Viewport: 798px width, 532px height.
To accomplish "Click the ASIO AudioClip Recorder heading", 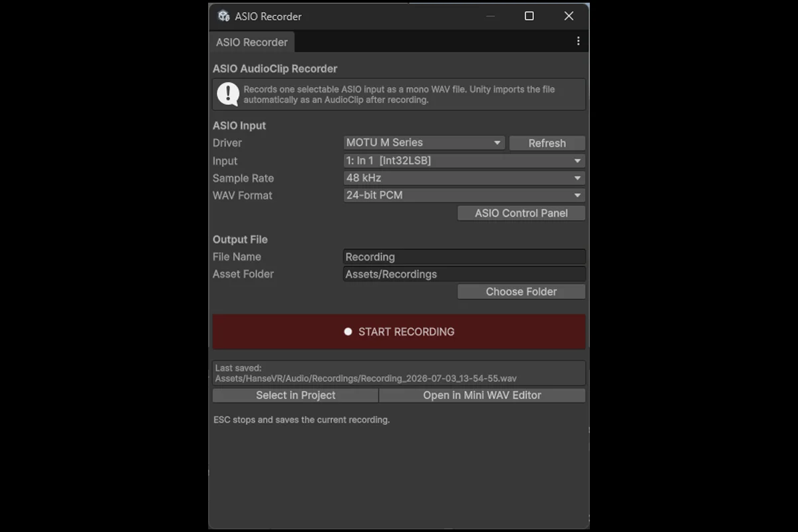I will 275,68.
